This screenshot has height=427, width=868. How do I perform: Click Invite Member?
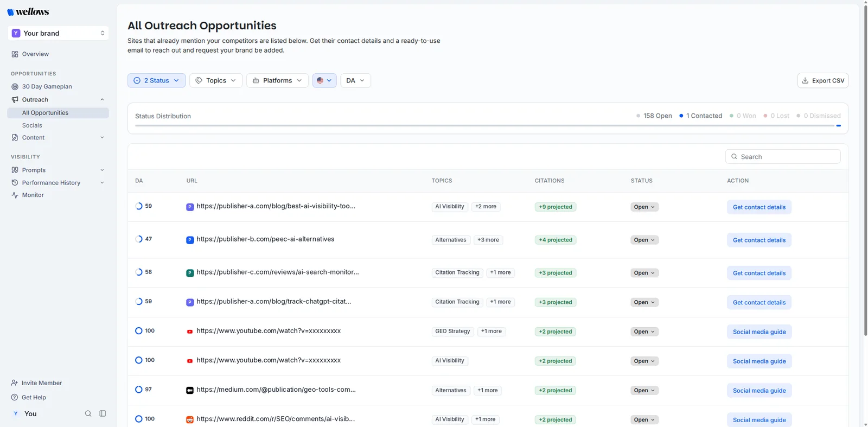[36, 383]
